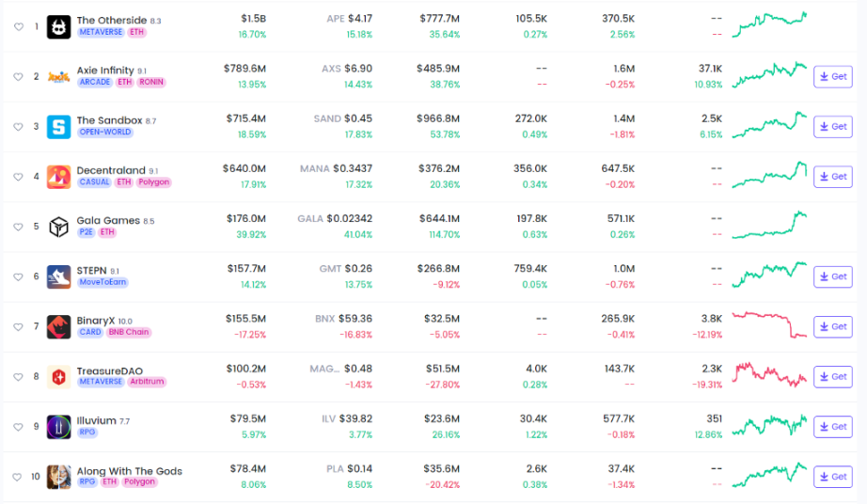
Task: Click the RONIN chain tag on Axie Infinity
Action: point(151,82)
